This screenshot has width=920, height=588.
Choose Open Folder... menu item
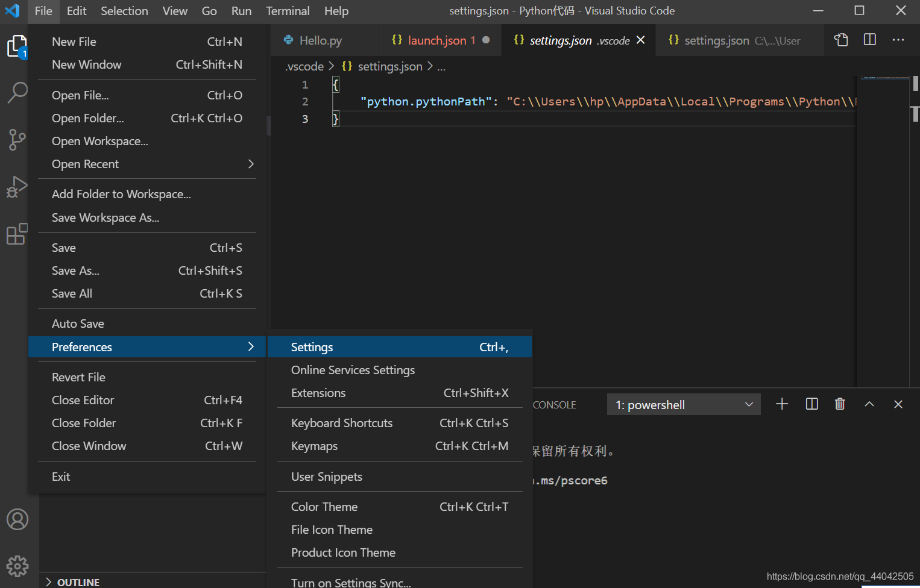(147, 118)
